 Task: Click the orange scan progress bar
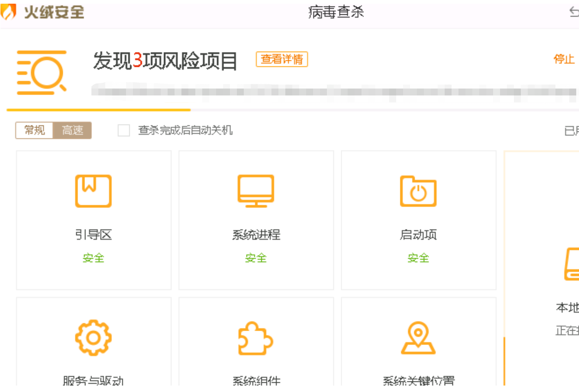coord(98,110)
